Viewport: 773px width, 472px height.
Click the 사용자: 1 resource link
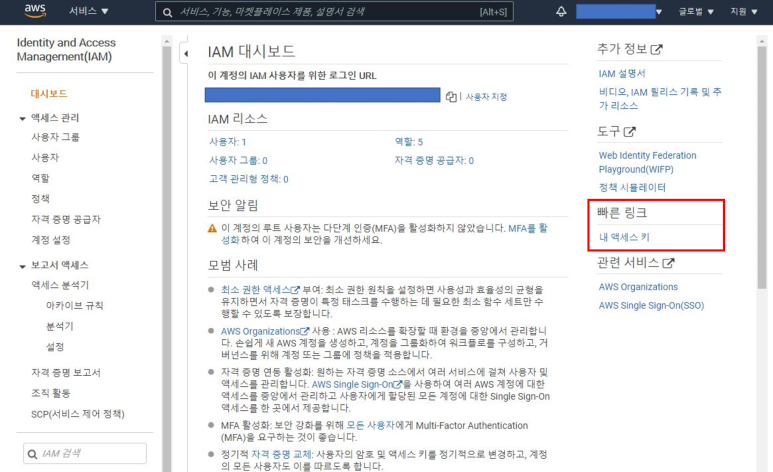[228, 142]
